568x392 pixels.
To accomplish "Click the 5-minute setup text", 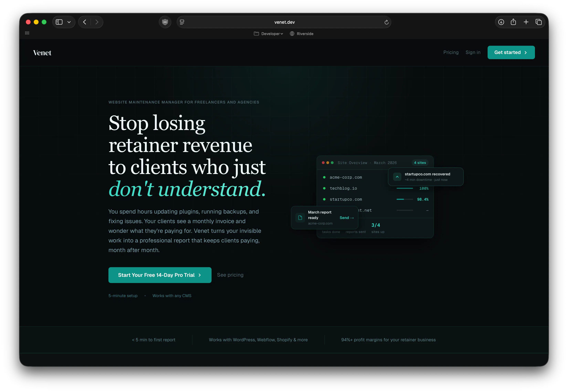I will point(123,296).
